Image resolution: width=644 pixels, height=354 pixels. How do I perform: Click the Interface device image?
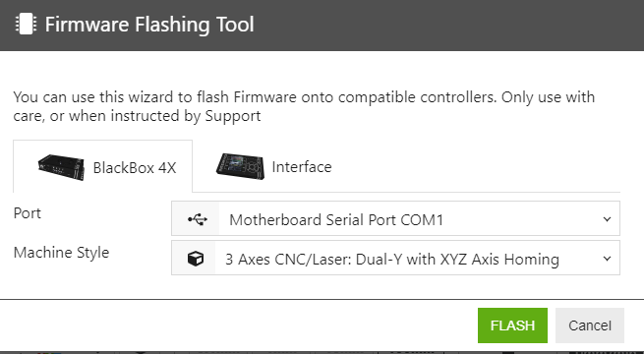(240, 166)
